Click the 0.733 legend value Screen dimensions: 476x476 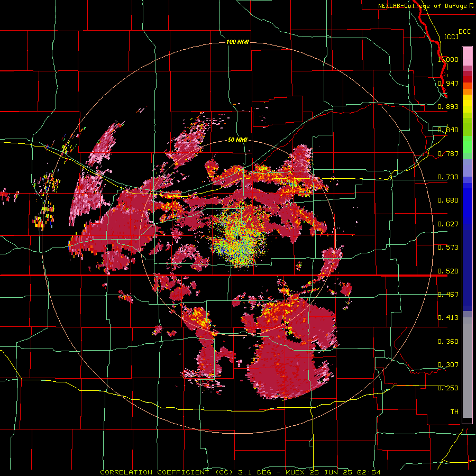448,177
